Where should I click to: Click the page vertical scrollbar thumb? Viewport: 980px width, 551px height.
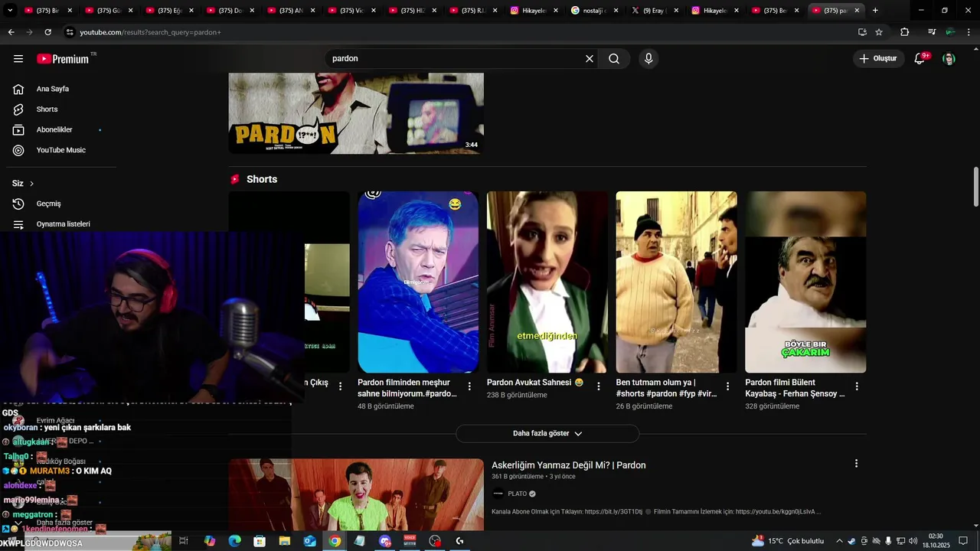[x=976, y=186]
